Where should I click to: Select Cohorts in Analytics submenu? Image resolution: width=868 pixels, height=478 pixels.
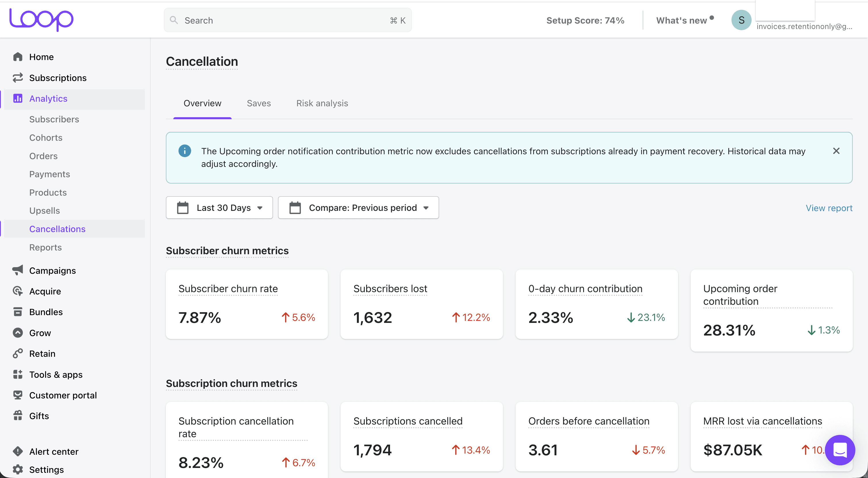(46, 137)
